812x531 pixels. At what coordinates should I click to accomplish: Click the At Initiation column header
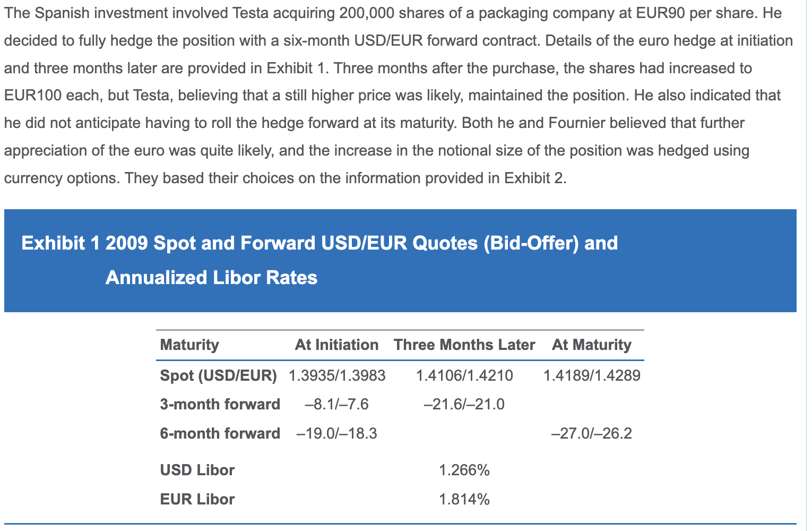click(337, 345)
